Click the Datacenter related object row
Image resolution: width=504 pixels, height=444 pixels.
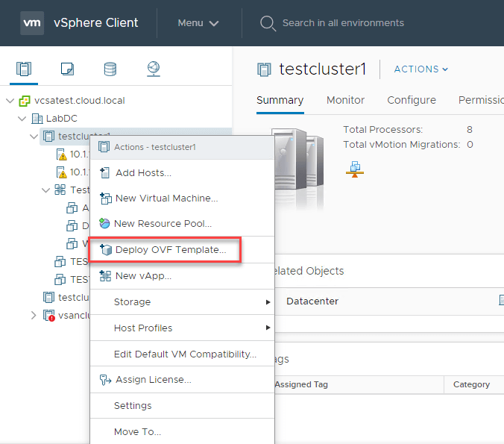(x=389, y=301)
